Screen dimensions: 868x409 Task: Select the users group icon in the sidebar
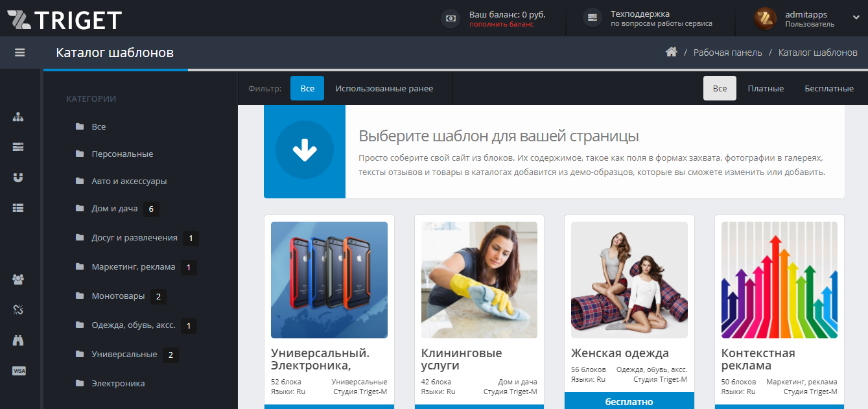coord(18,279)
